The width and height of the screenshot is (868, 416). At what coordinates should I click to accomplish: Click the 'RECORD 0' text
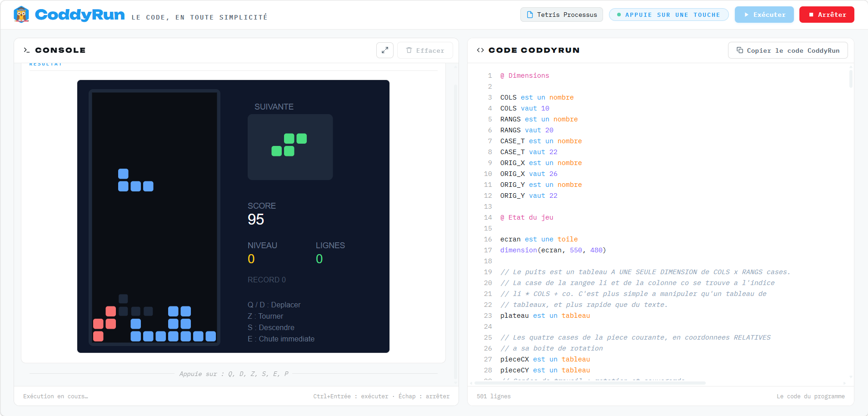coord(267,280)
